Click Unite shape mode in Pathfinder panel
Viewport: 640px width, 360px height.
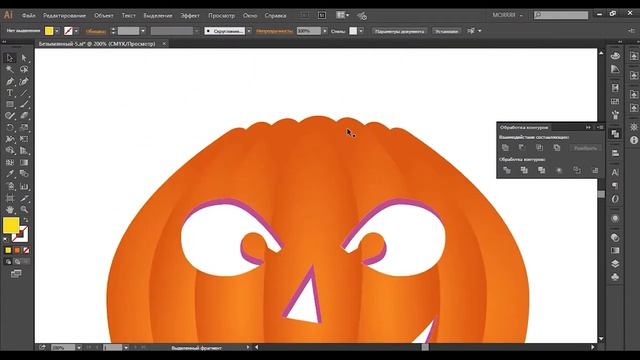point(505,148)
